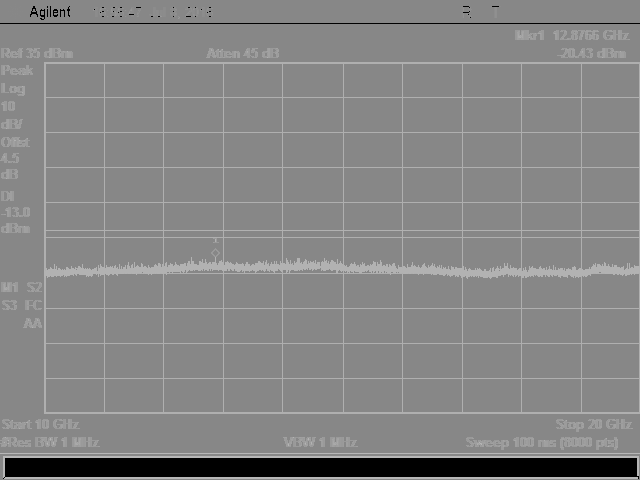Select the 'Mkr1 12.8766 GHz' marker readout
This screenshot has width=640, height=480.
(572, 36)
